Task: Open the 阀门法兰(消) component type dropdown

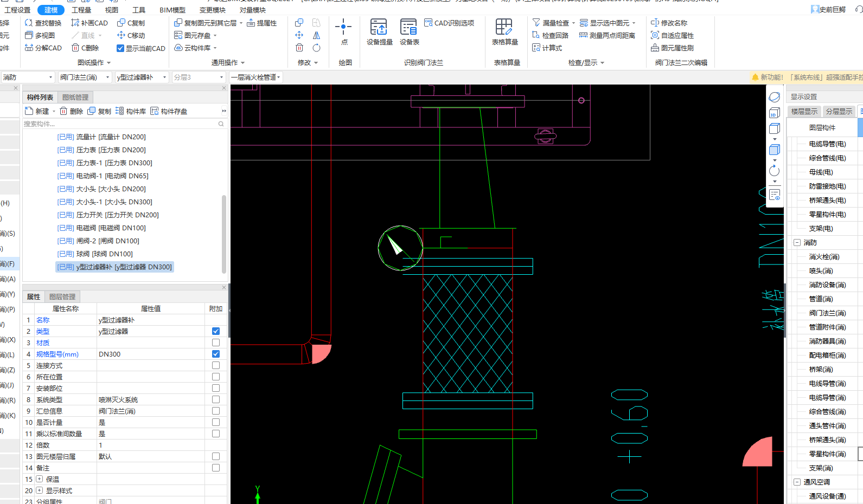Action: tap(85, 77)
